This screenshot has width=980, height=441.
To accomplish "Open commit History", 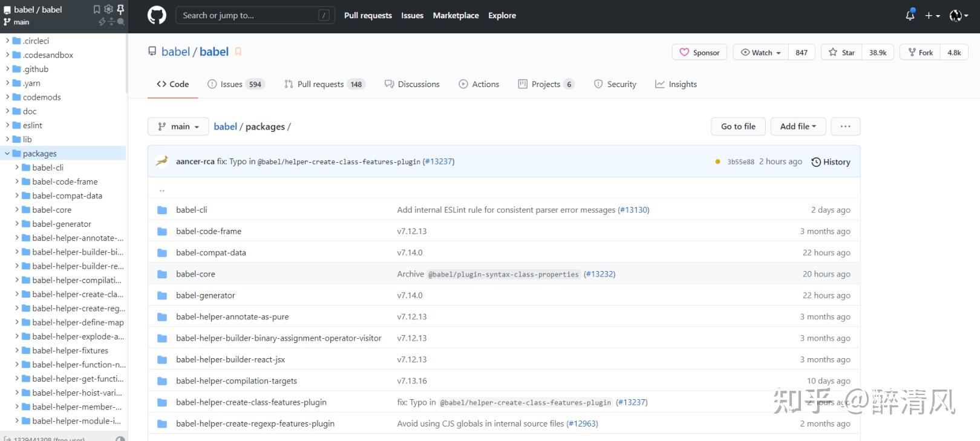I will [831, 162].
